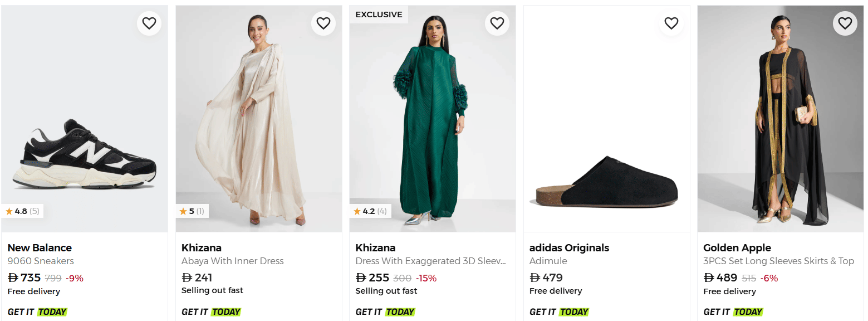The image size is (868, 321).
Task: Toggle wishlist heart on Abaya With Inner Dress
Action: [323, 23]
